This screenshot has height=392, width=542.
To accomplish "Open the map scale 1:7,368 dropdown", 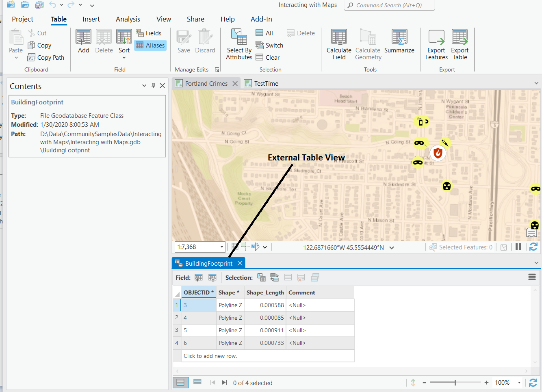I will [x=222, y=247].
